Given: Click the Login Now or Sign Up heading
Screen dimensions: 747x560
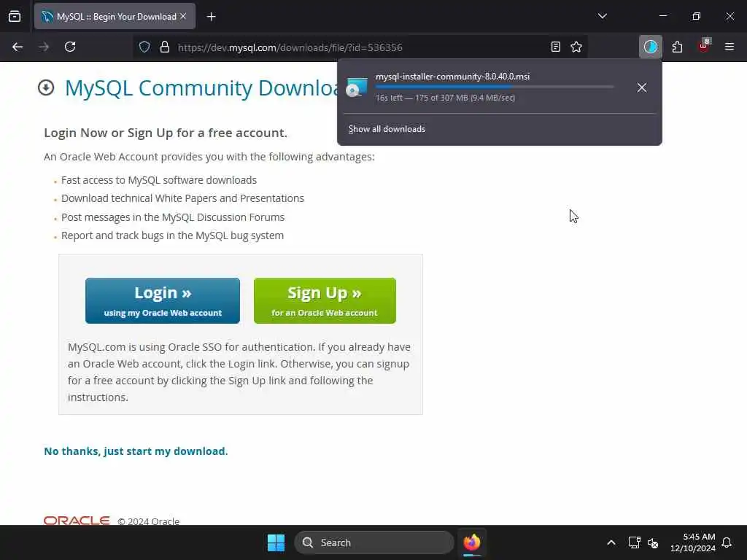Looking at the screenshot, I should pyautogui.click(x=166, y=133).
